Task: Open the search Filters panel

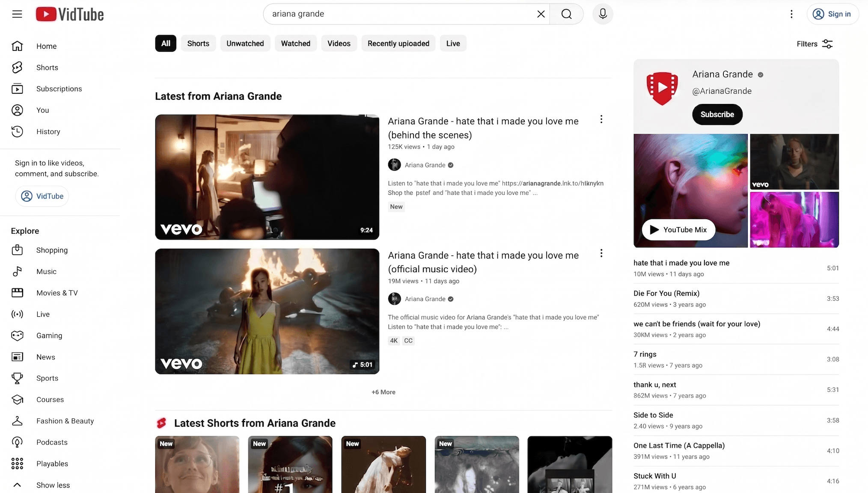Action: 814,44
